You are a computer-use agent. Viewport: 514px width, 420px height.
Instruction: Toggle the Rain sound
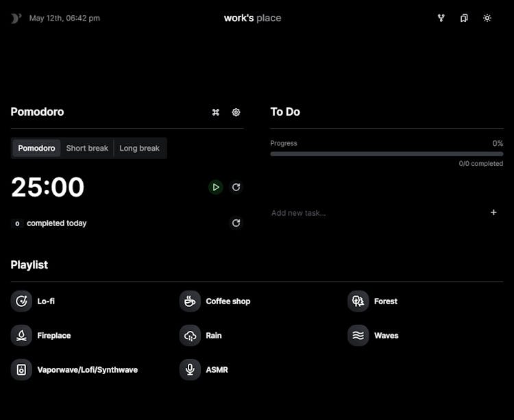coord(201,336)
